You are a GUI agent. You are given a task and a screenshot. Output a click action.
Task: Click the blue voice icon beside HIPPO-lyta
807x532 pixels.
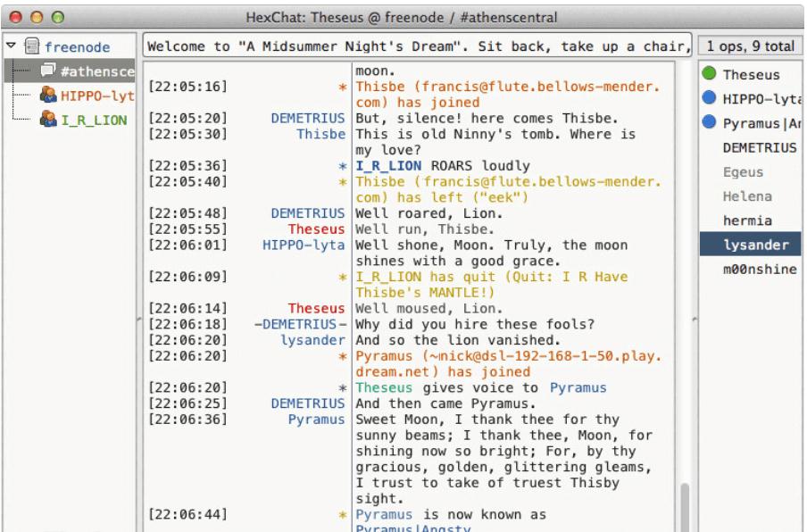point(709,97)
